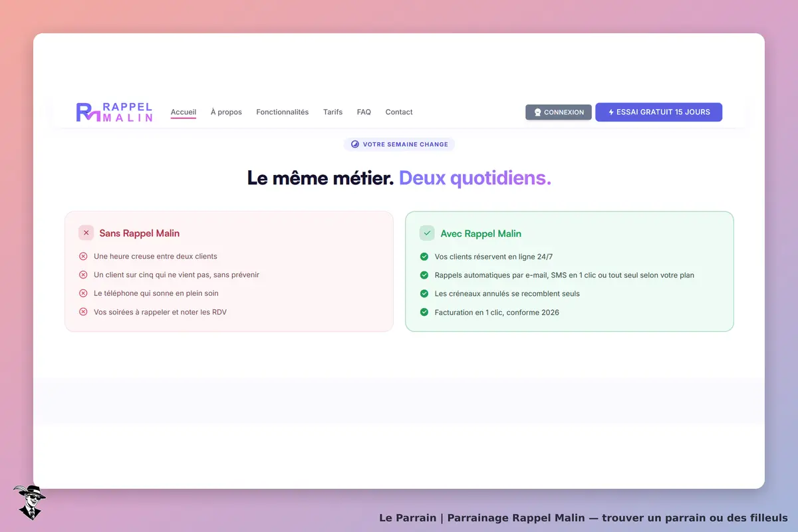Click the check icon next to Vos clients réservent
This screenshot has width=798, height=532.
424,256
